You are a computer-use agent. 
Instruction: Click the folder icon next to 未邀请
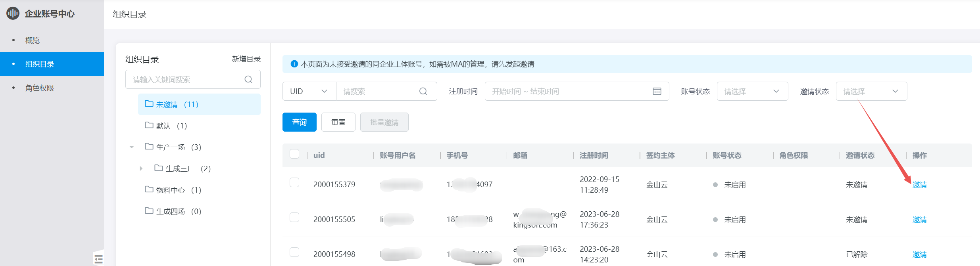tap(149, 104)
